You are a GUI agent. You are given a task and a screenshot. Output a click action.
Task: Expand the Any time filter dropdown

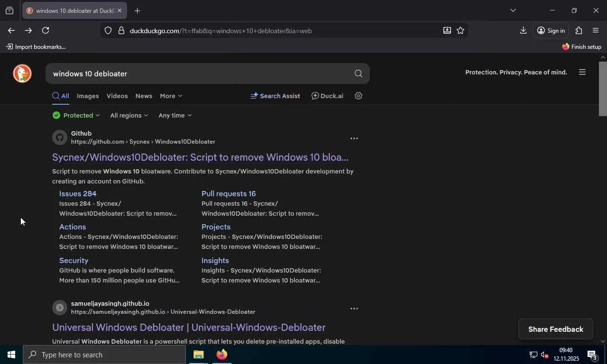pyautogui.click(x=175, y=115)
